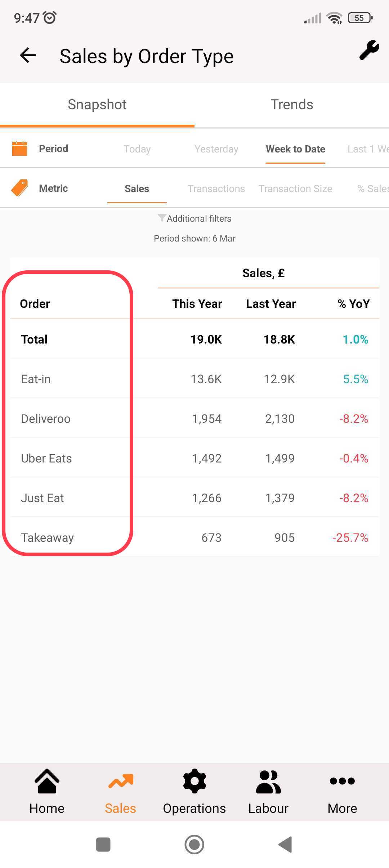Screen dimensions: 389x868
Task: Switch to the Trends tab
Action: pyautogui.click(x=292, y=105)
